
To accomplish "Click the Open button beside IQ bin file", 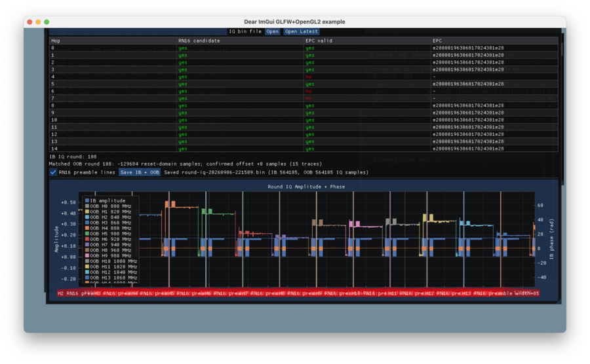I will [x=272, y=31].
